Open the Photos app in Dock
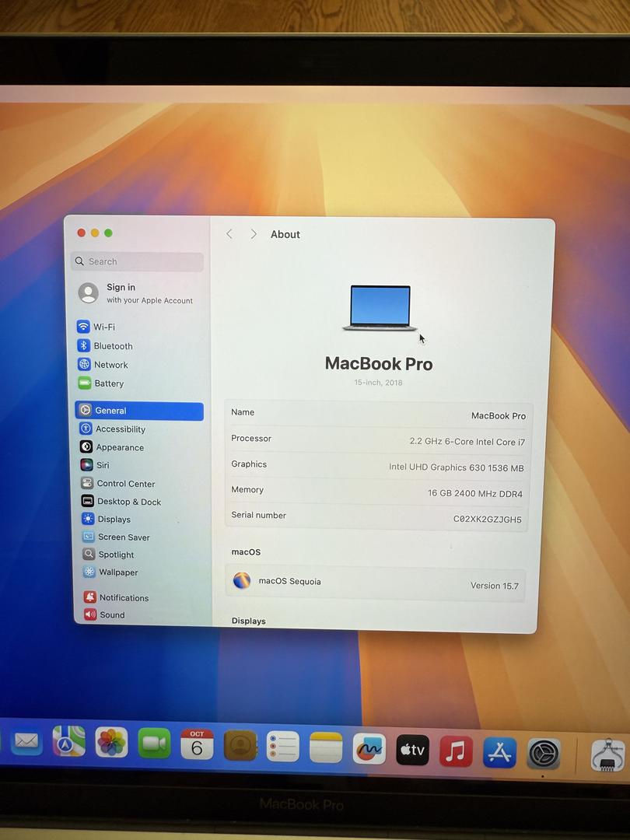This screenshot has height=840, width=630. (x=111, y=743)
